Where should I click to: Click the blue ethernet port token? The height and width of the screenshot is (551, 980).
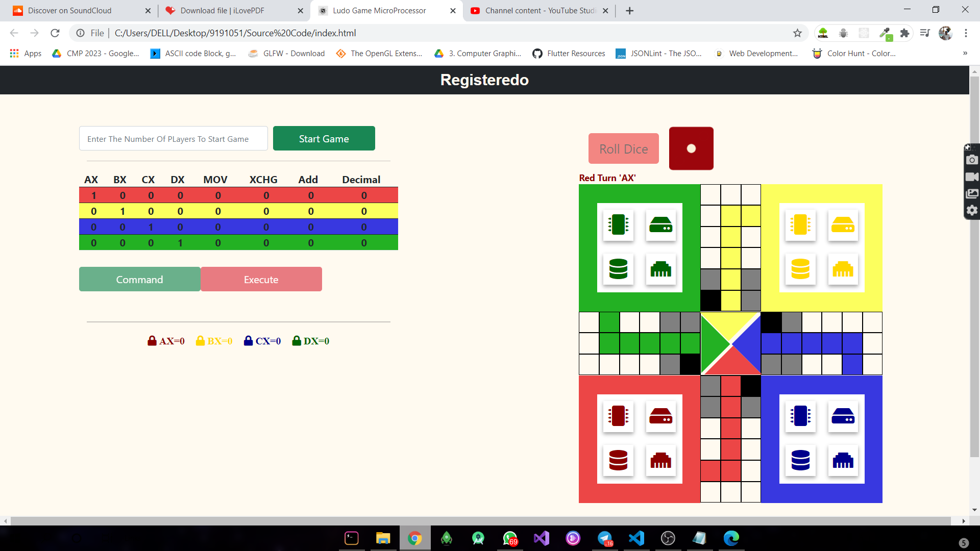[843, 460]
